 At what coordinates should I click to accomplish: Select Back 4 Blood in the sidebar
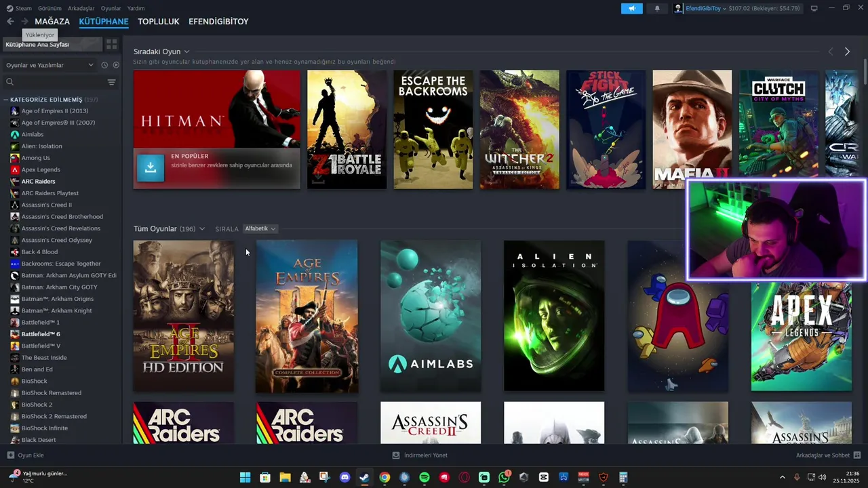pyautogui.click(x=39, y=252)
